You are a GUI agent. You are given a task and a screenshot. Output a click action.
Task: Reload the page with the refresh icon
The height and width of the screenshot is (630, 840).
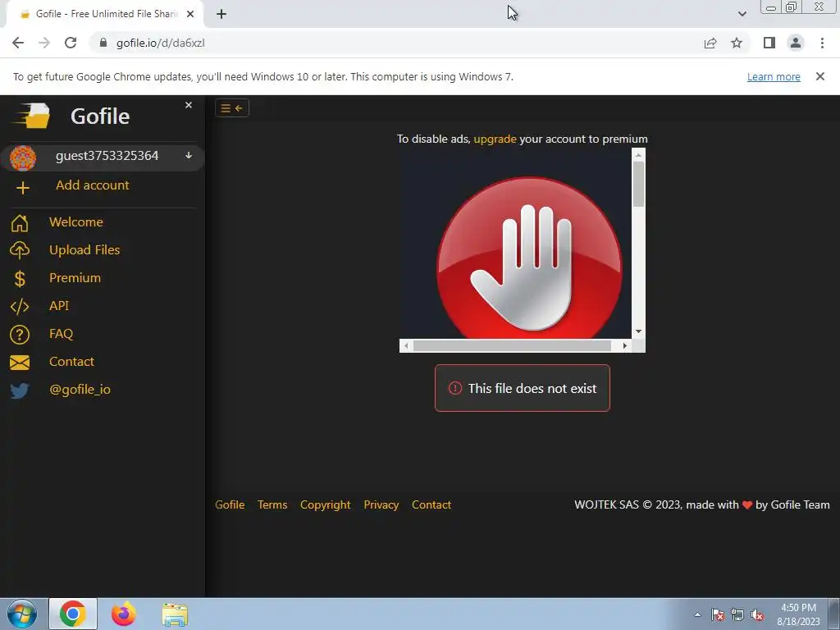tap(71, 43)
